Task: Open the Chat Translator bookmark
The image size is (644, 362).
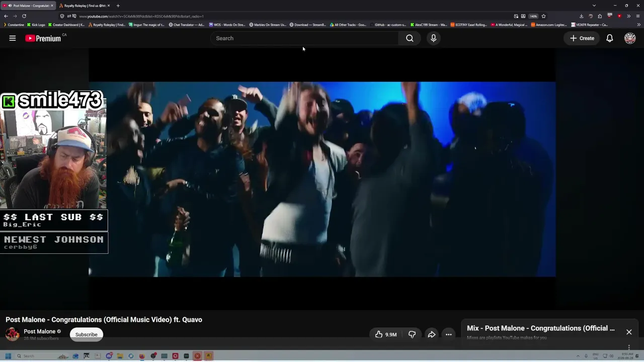Action: click(x=187, y=25)
